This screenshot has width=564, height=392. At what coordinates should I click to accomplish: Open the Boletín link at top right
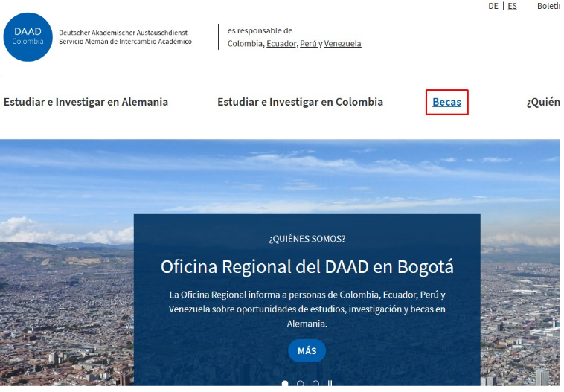coord(548,6)
